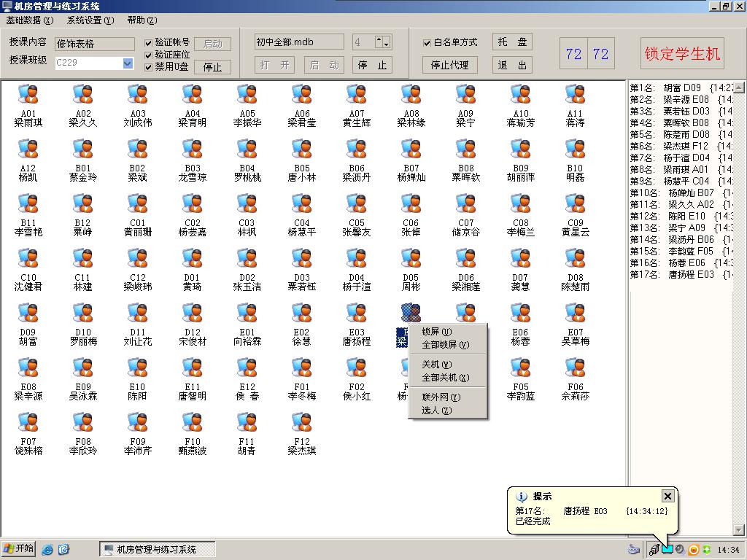Select workstation C07 储京谷
Image resolution: width=747 pixels, height=560 pixels.
465,204
